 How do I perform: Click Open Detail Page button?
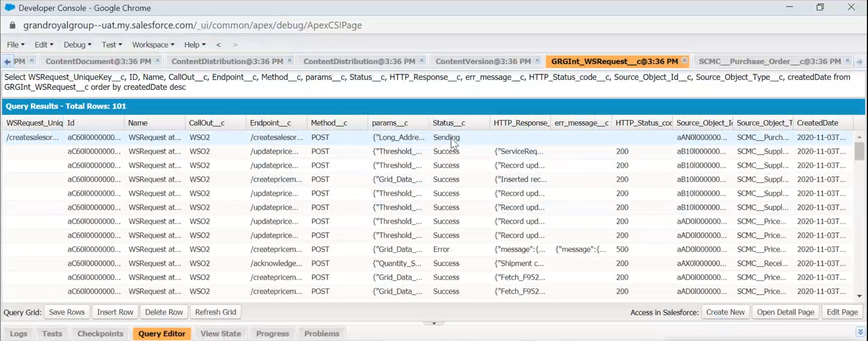click(786, 312)
